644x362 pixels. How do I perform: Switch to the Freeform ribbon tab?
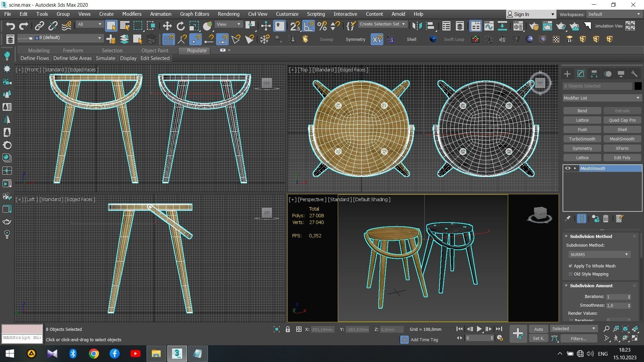point(73,50)
